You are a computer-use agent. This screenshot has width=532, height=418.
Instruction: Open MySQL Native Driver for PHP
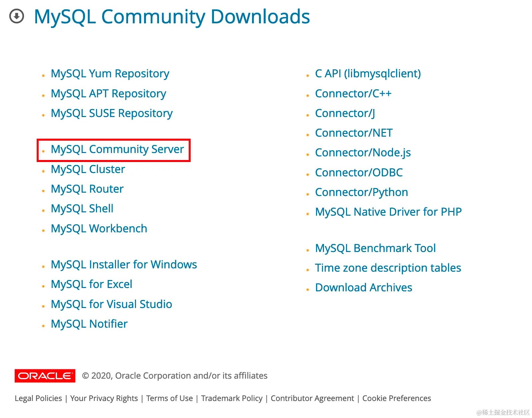click(389, 212)
